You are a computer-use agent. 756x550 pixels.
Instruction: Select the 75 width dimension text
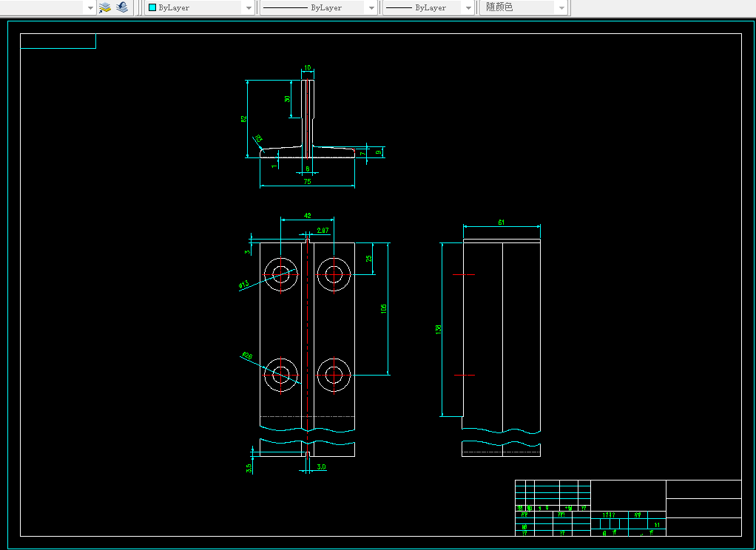[x=307, y=180]
